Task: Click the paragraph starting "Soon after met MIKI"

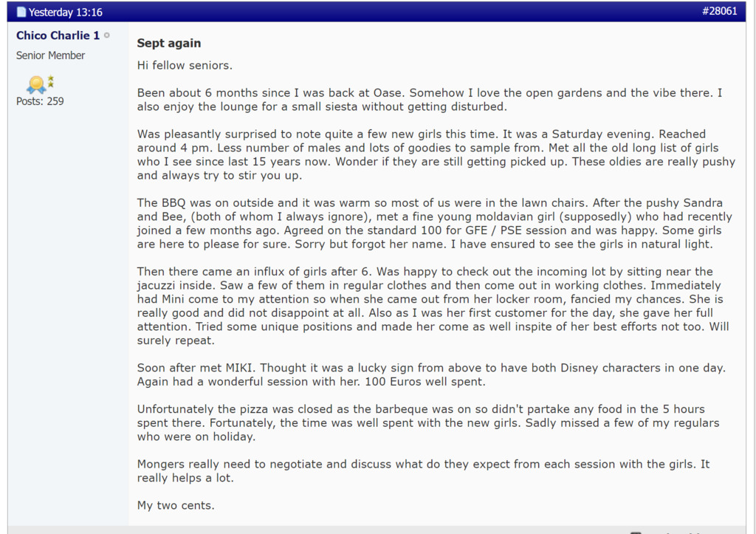Action: (x=432, y=374)
